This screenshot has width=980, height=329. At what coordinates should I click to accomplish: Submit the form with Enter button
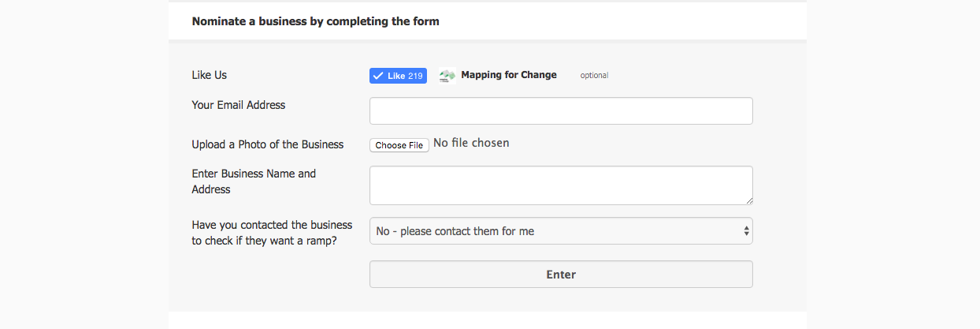(x=561, y=275)
